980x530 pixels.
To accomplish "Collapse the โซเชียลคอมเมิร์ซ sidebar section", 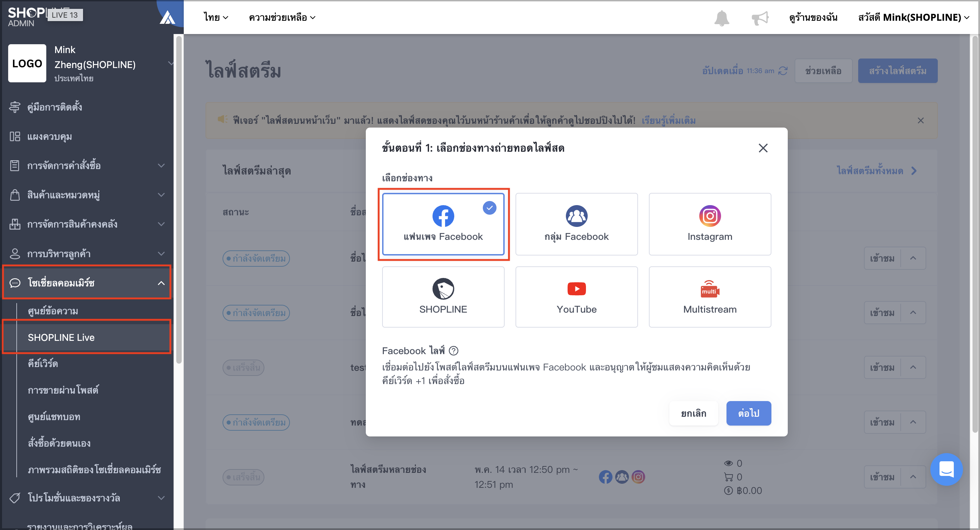I will point(87,282).
